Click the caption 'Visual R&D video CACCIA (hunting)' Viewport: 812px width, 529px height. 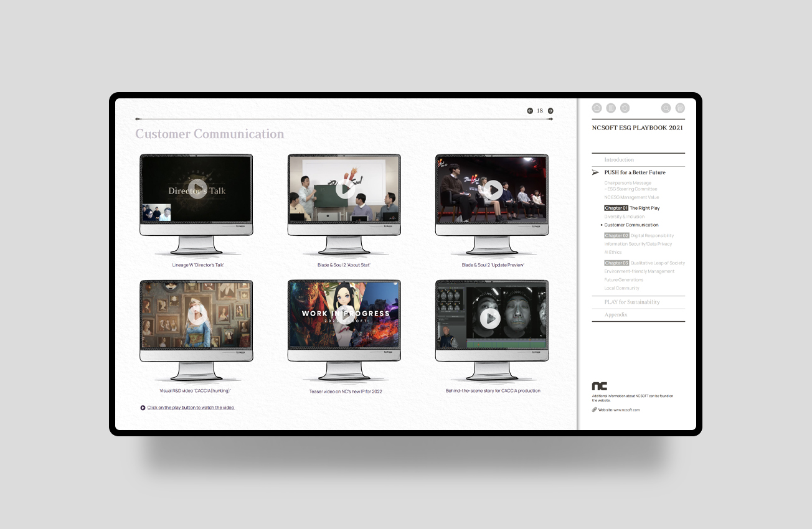(196, 391)
